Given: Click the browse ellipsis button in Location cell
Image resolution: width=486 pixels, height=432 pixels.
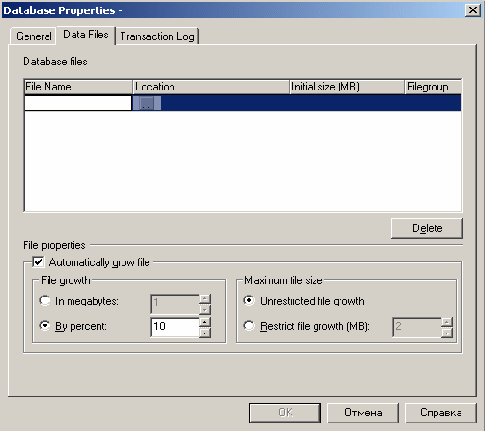Looking at the screenshot, I should tap(147, 103).
